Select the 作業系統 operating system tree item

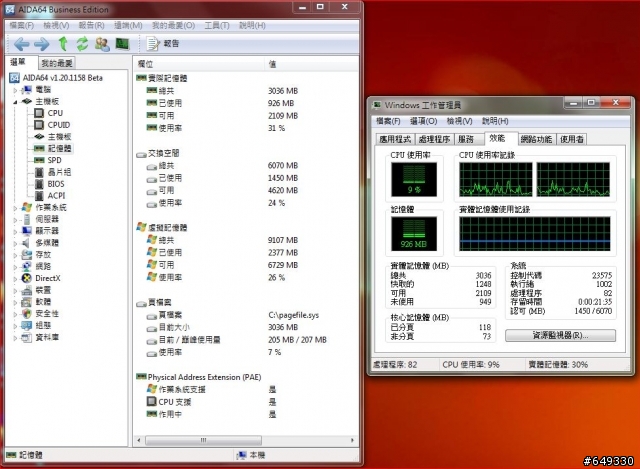click(x=51, y=208)
